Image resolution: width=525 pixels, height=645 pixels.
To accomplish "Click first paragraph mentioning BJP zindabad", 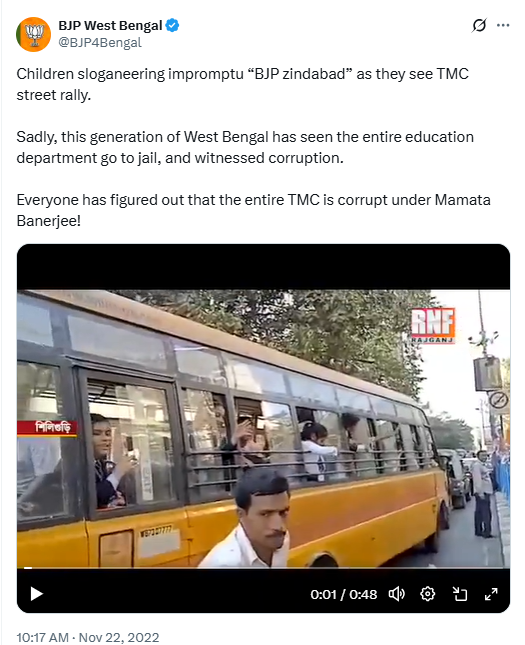I will [x=242, y=84].
